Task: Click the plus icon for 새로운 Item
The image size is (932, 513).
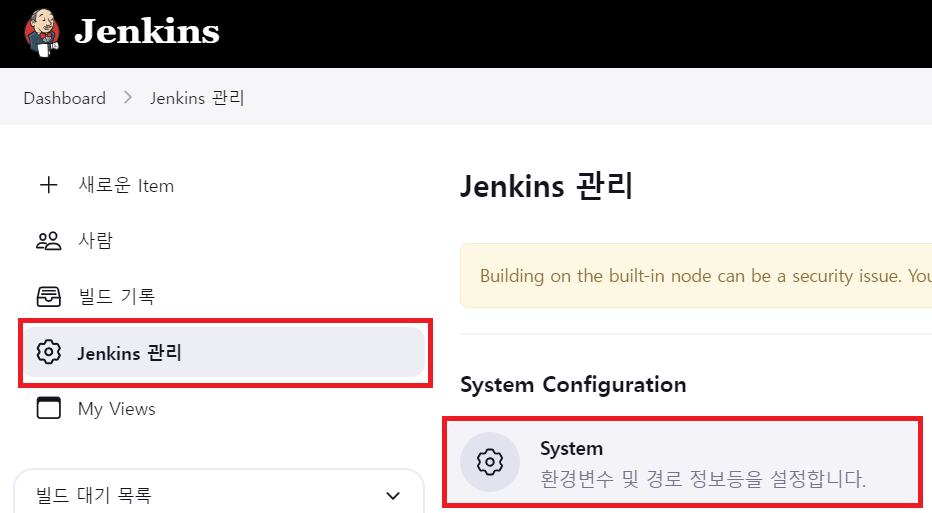Action: pos(48,185)
